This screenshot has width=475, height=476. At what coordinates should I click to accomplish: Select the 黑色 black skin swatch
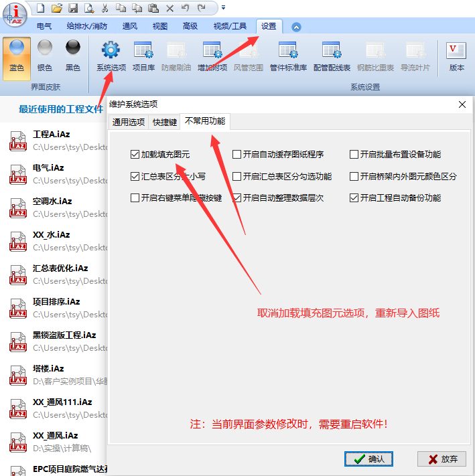[x=73, y=52]
